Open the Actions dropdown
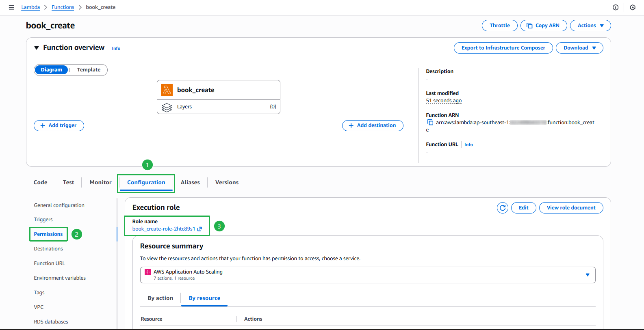Image resolution: width=644 pixels, height=330 pixels. point(590,26)
